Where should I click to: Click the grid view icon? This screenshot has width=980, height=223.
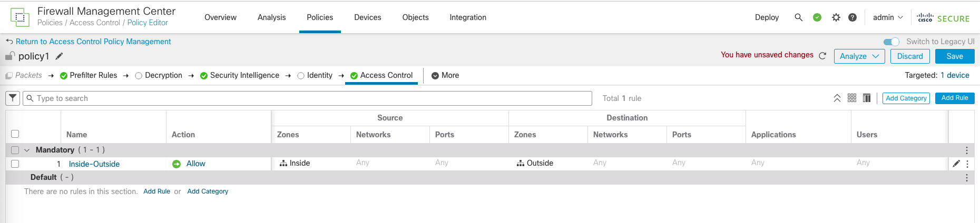(x=851, y=98)
